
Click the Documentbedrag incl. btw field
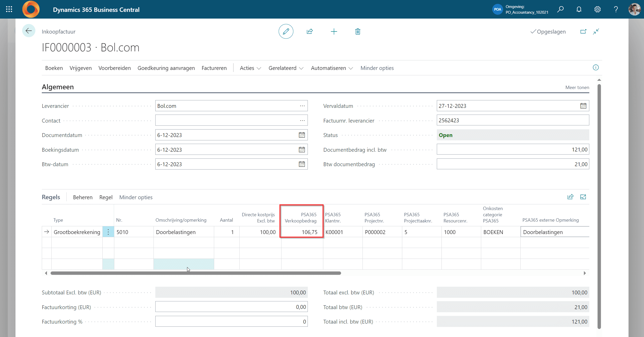[x=513, y=150]
